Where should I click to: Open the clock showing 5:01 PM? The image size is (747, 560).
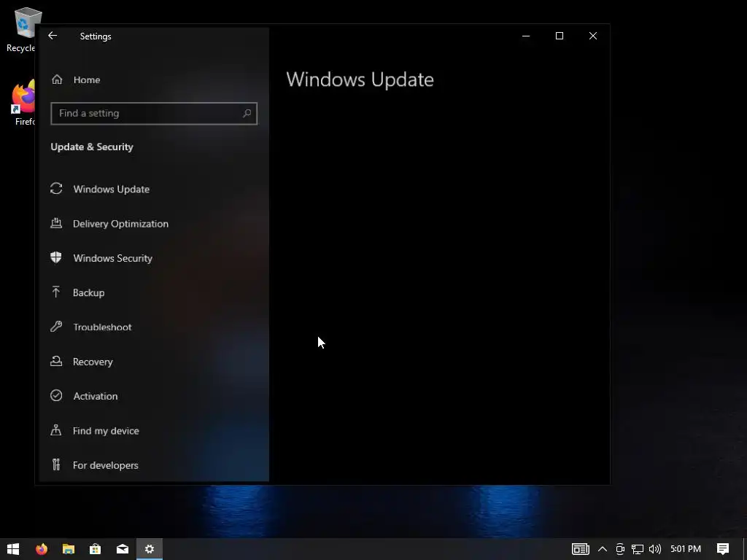[686, 549]
